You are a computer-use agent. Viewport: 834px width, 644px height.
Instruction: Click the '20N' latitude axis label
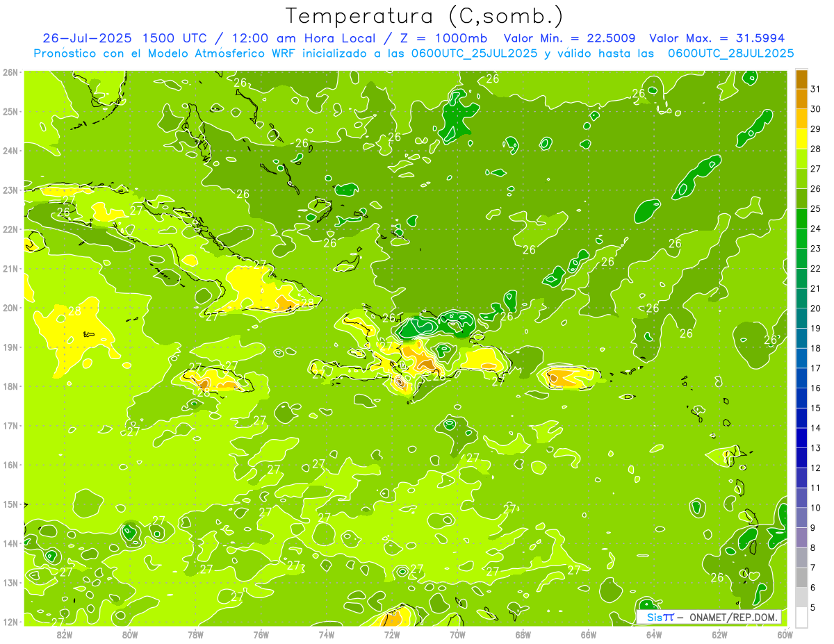point(10,308)
